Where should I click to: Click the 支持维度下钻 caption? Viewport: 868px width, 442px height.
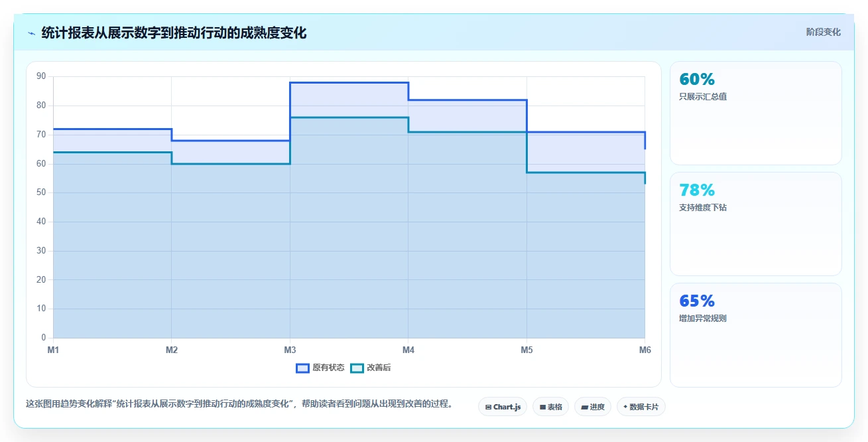click(x=703, y=208)
